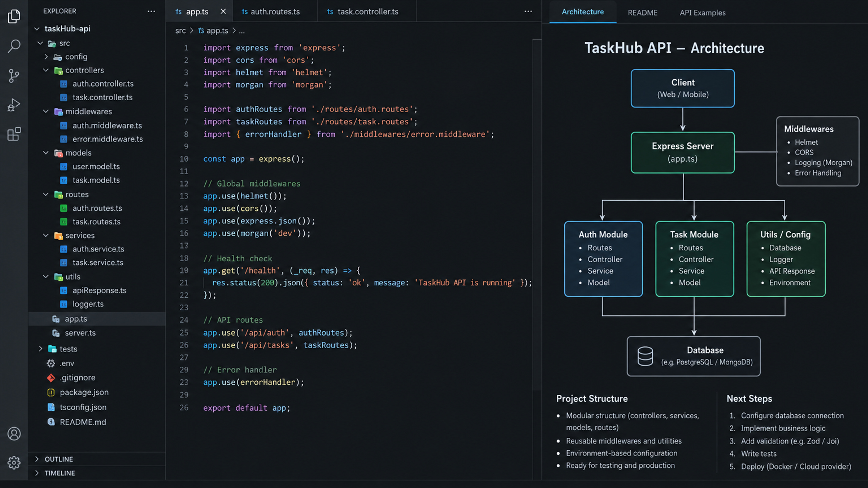Open the Explorer files icon in activity bar
The height and width of the screenshot is (488, 868).
[x=14, y=16]
